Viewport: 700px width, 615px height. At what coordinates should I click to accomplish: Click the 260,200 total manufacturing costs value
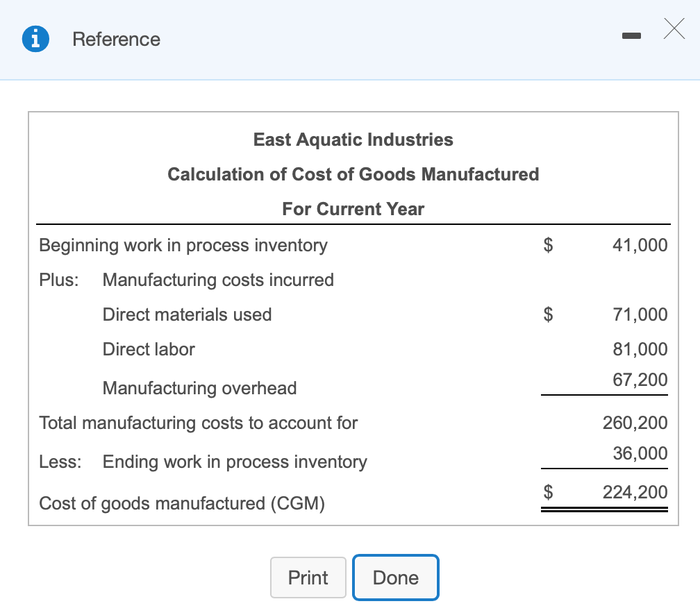coord(635,423)
